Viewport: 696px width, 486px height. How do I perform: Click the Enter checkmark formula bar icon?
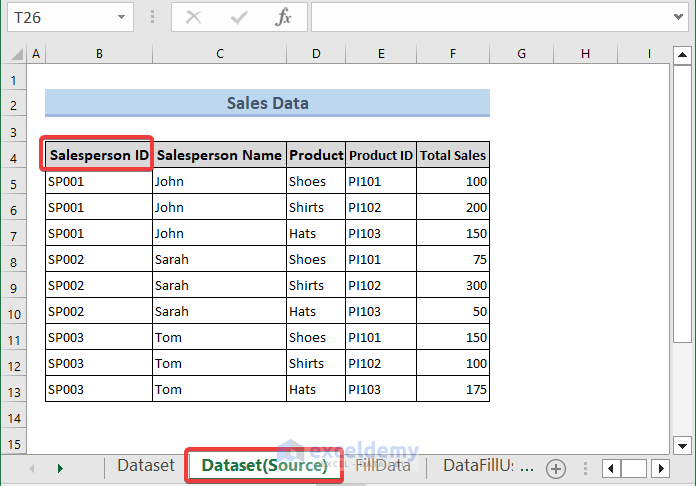coord(239,17)
